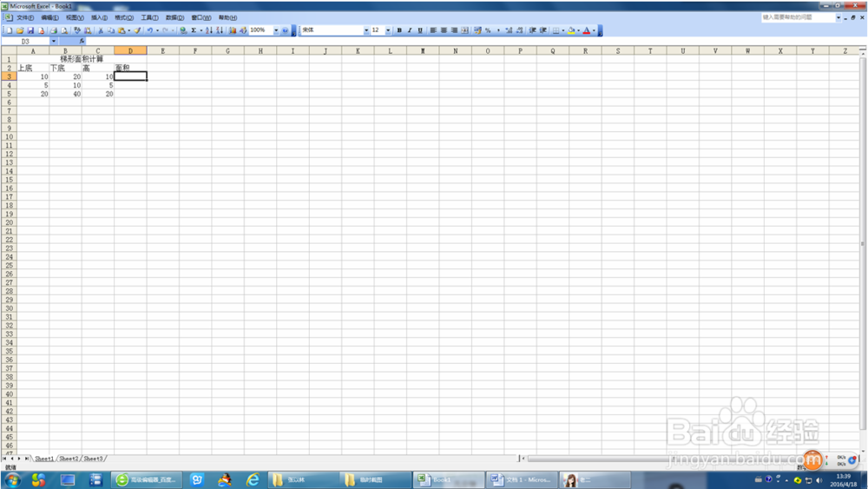The height and width of the screenshot is (489, 868).
Task: Select column D header
Action: (131, 51)
